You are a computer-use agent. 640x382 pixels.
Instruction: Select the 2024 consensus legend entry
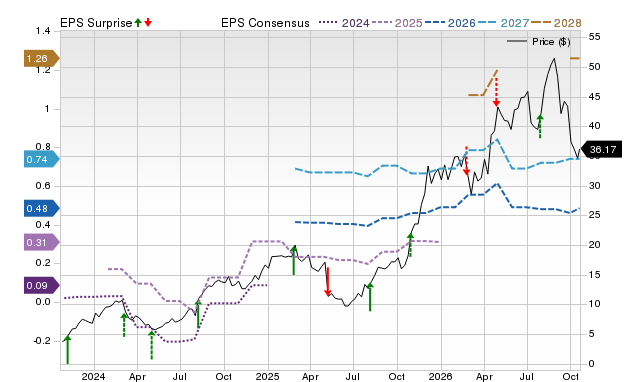tap(344, 23)
